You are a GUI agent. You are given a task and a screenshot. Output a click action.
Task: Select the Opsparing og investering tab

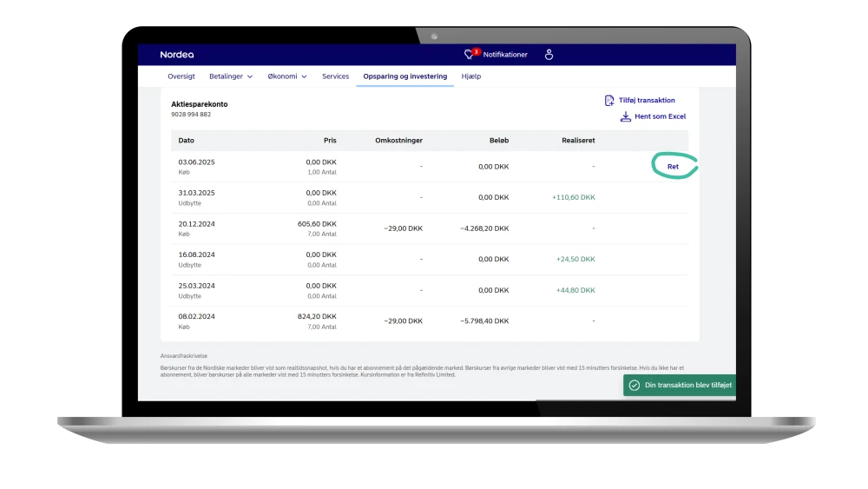405,76
